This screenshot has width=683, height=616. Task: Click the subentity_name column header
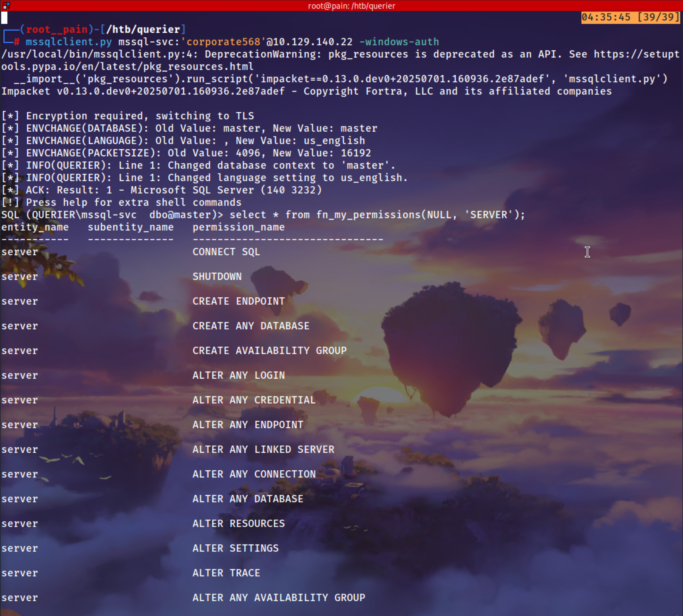[x=131, y=227]
